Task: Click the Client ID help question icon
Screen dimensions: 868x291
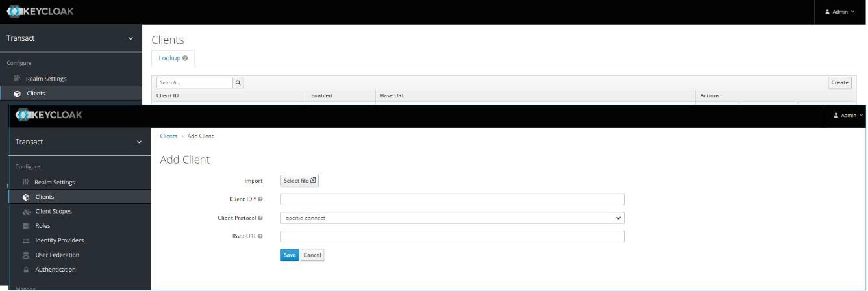Action: click(260, 199)
